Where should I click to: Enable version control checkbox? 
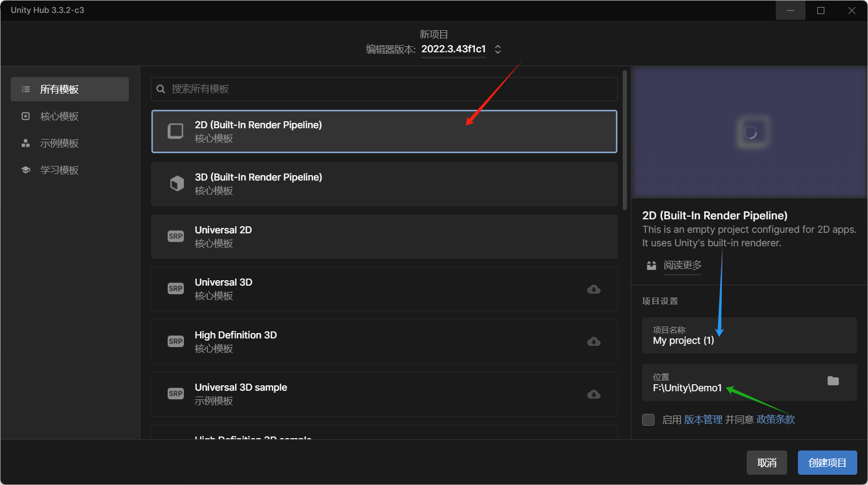click(649, 420)
